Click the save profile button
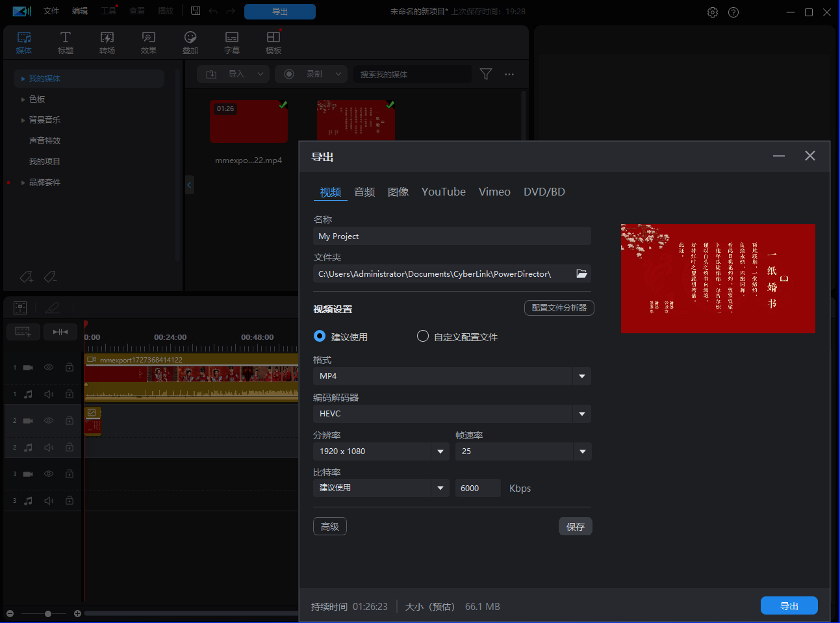This screenshot has width=840, height=623. 576,526
